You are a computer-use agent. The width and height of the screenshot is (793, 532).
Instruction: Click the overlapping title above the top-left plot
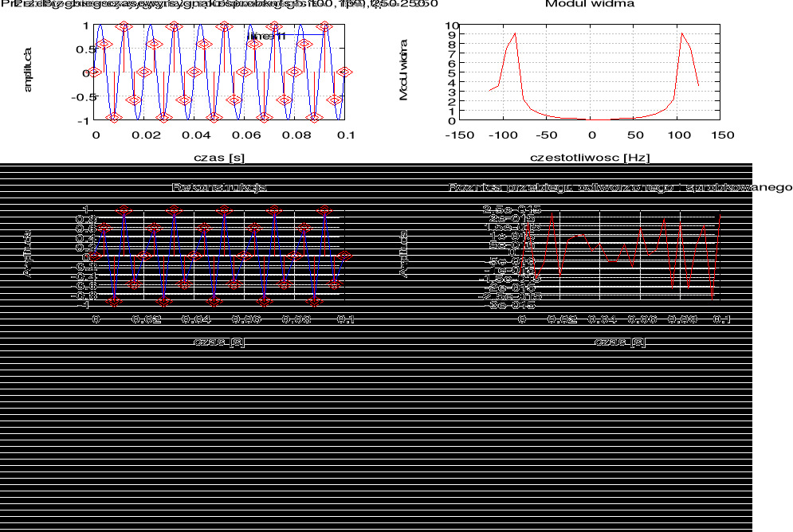tap(219, 5)
